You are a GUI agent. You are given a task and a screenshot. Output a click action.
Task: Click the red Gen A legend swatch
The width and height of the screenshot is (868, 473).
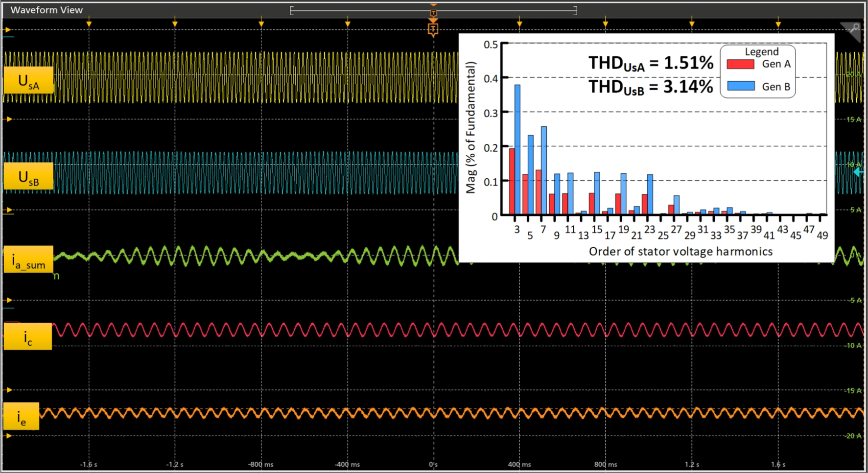click(x=740, y=64)
